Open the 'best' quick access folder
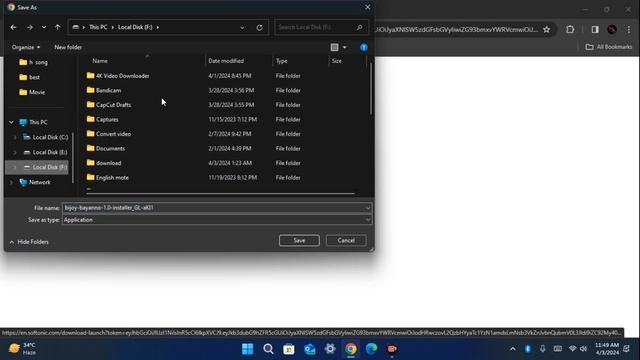 click(x=29, y=77)
